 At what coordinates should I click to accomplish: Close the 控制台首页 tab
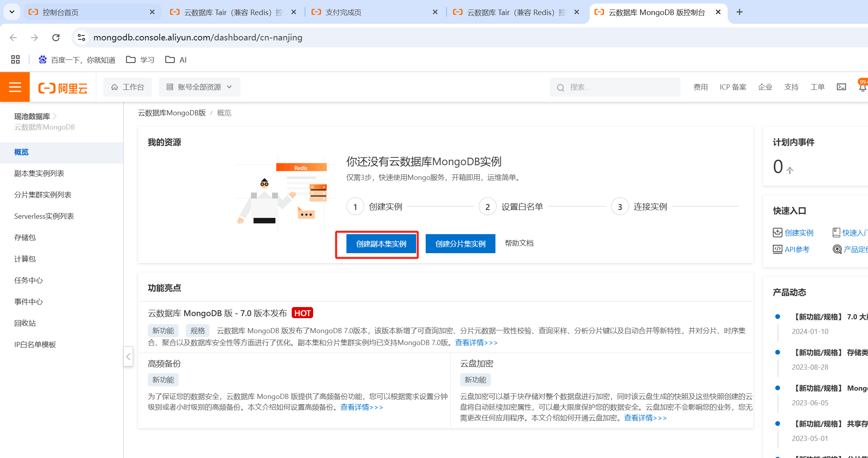(x=152, y=12)
